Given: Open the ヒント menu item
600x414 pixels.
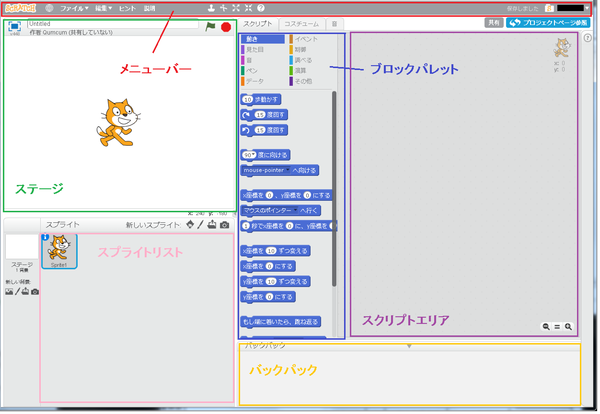Looking at the screenshot, I should 127,8.
